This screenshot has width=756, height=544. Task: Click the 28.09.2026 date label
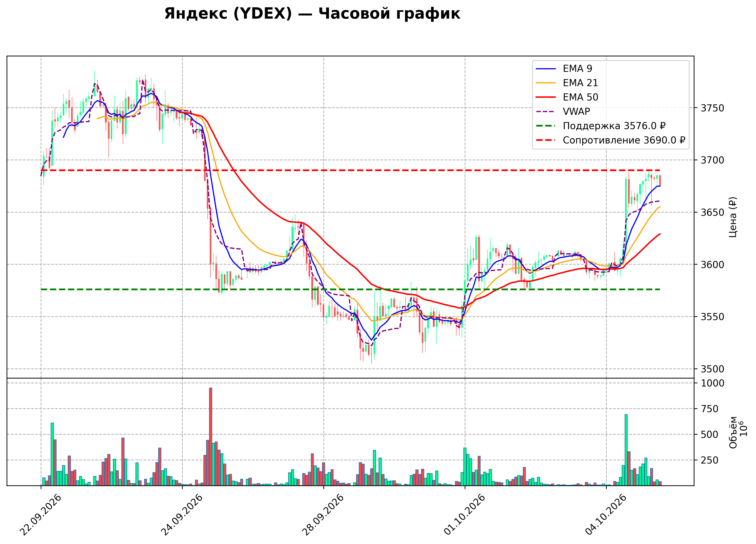point(323,515)
